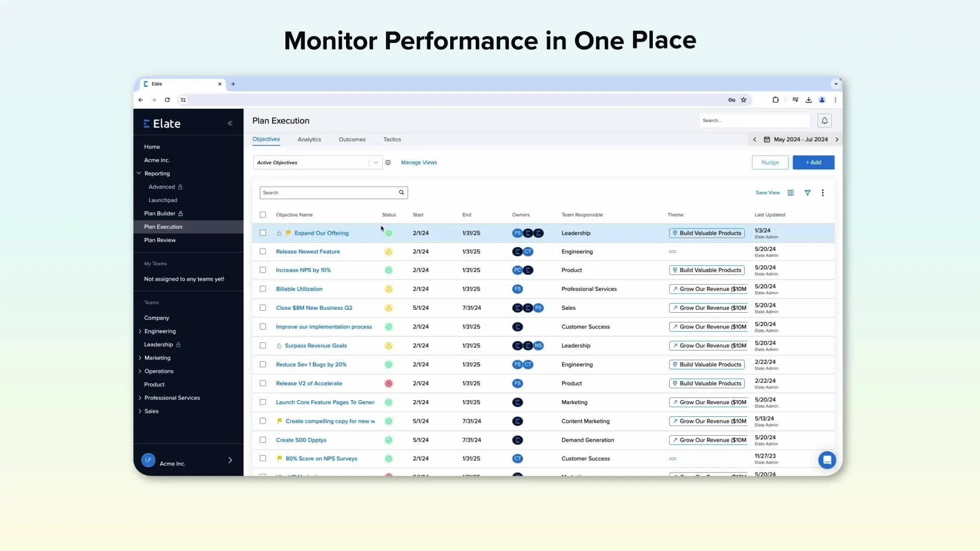Open a new browser tab with plus
Image resolution: width=980 pixels, height=551 pixels.
coord(233,84)
